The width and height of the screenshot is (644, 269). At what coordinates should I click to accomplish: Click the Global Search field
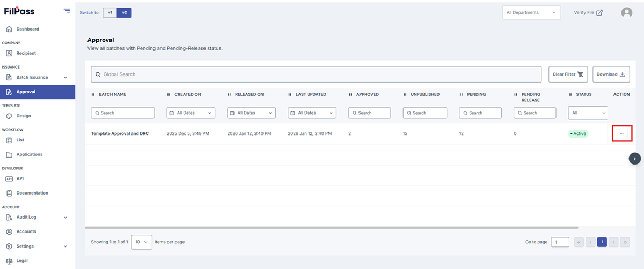coord(316,74)
